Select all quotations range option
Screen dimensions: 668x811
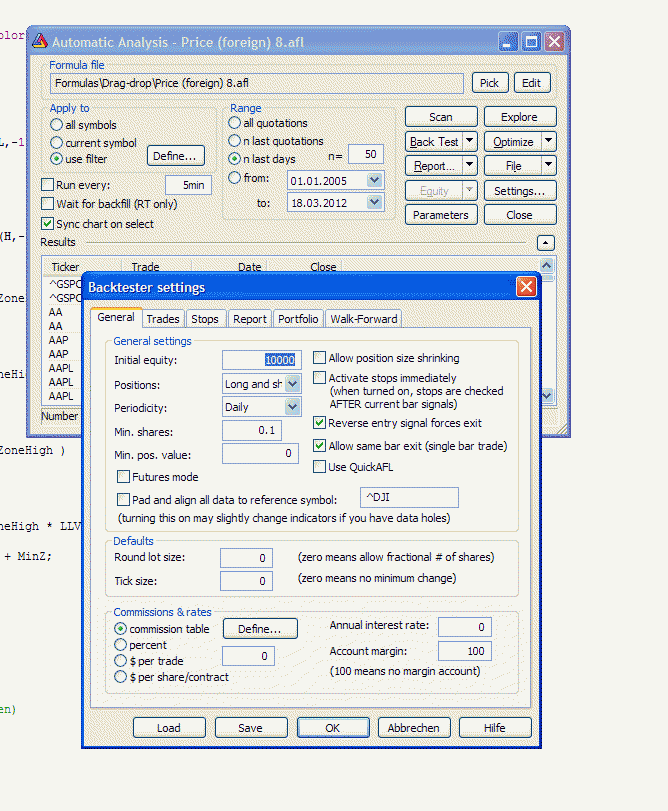(235, 123)
